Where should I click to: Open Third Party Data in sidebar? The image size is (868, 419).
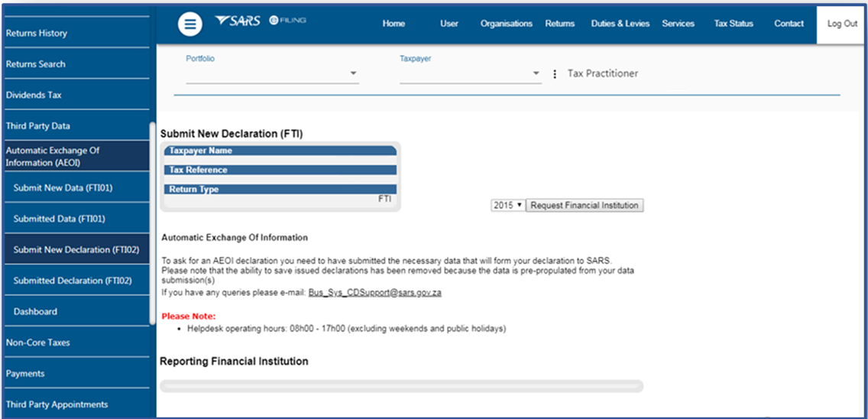coord(38,126)
